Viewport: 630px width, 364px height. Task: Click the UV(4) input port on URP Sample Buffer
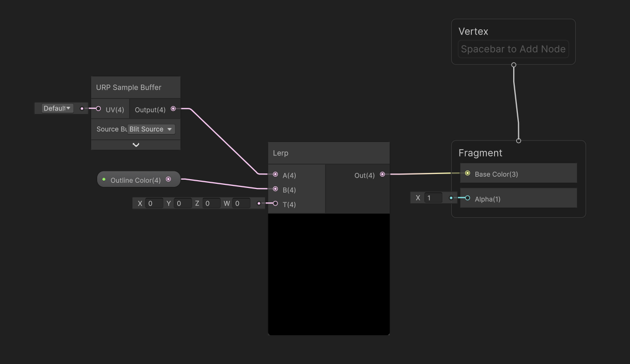(x=98, y=108)
